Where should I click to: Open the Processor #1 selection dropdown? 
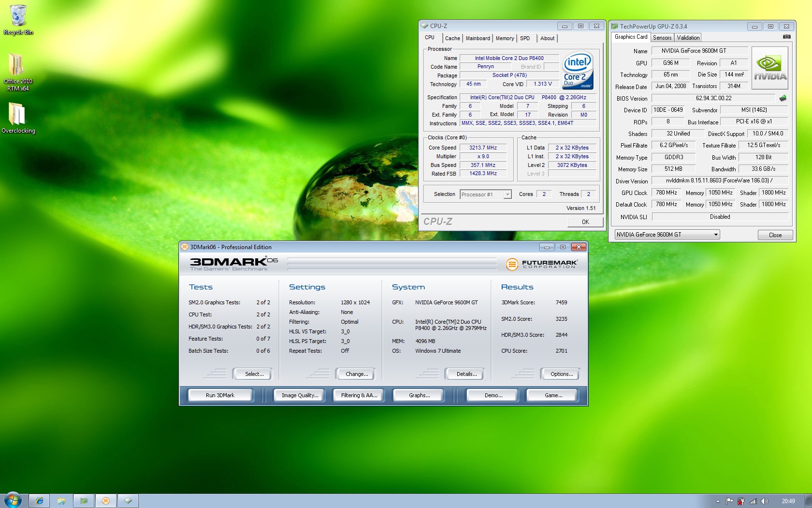(485, 194)
